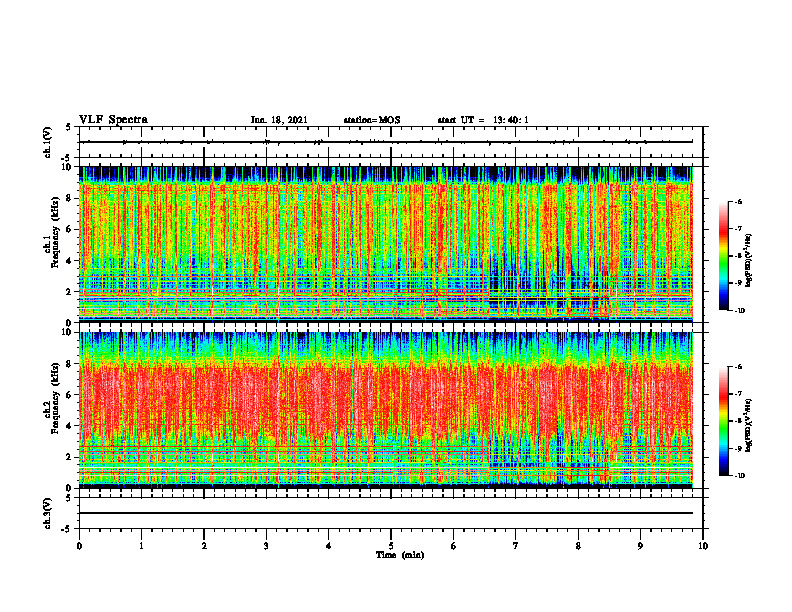Click time axis tick label "1"

tap(141, 546)
